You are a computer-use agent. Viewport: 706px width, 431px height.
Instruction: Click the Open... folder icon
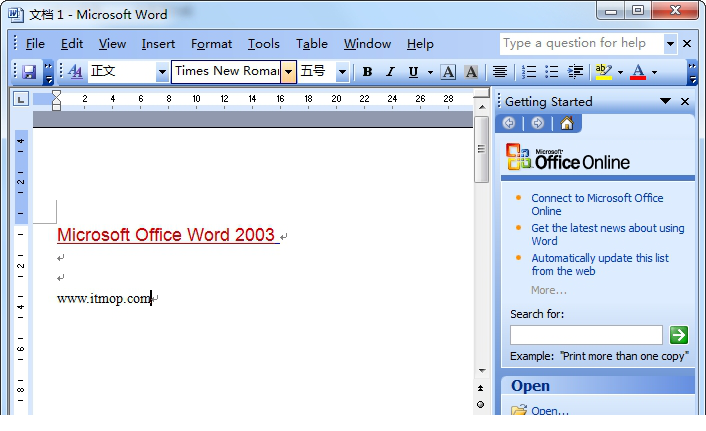[x=519, y=410]
